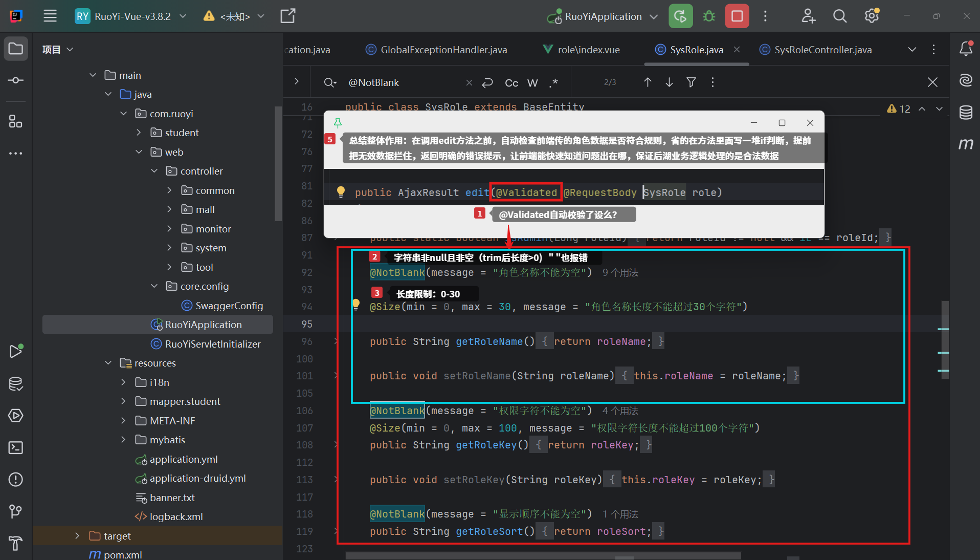This screenshot has width=980, height=560.
Task: Expand the student package
Action: (139, 133)
